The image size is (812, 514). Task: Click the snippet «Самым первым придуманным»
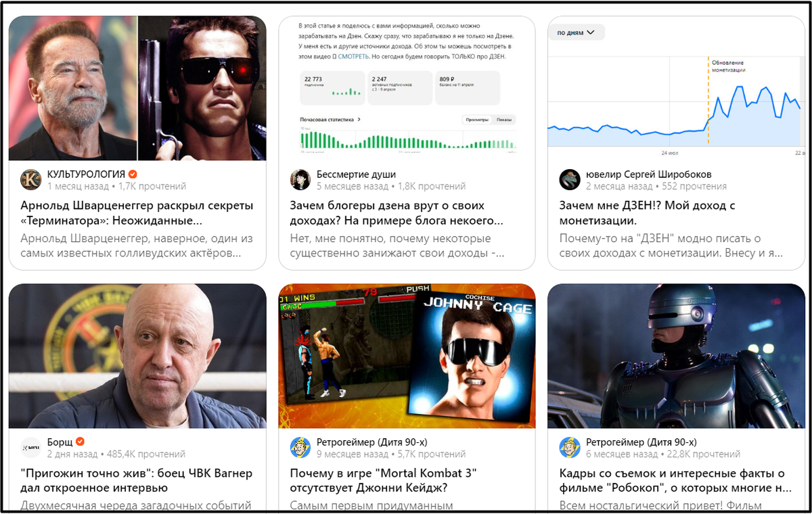click(x=371, y=505)
